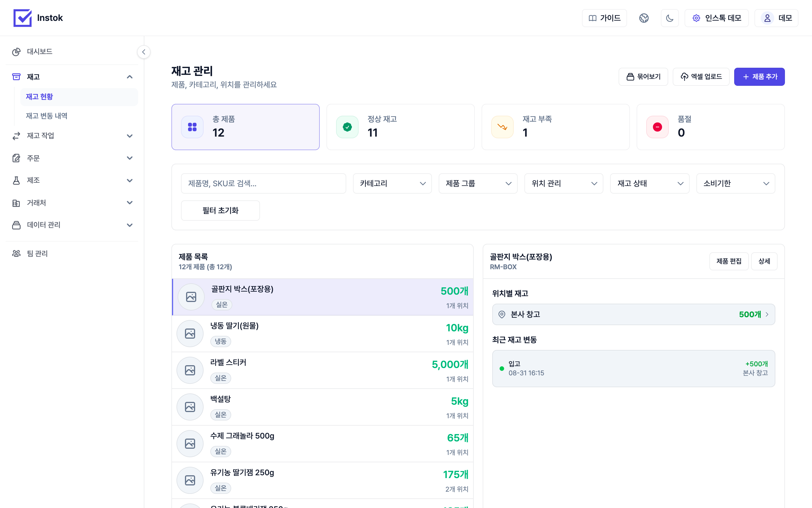Screen dimensions: 812x508
Task: Filter by 재고 부족 card
Action: point(555,127)
